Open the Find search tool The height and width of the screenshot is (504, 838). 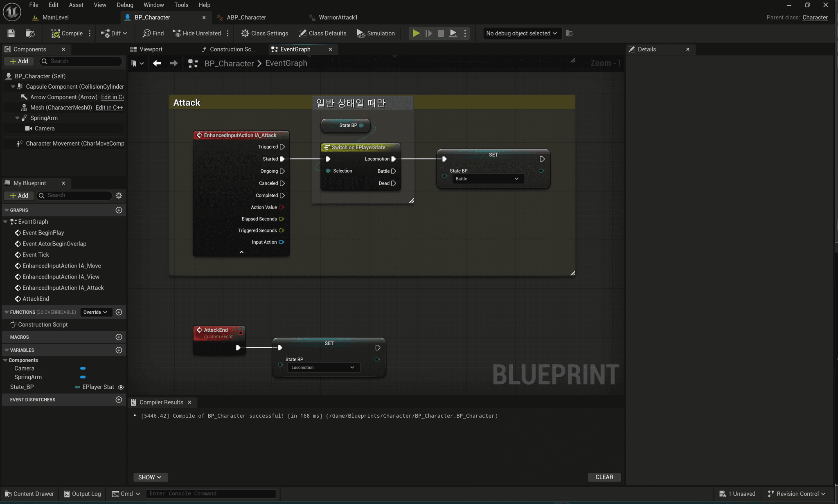[x=153, y=33]
